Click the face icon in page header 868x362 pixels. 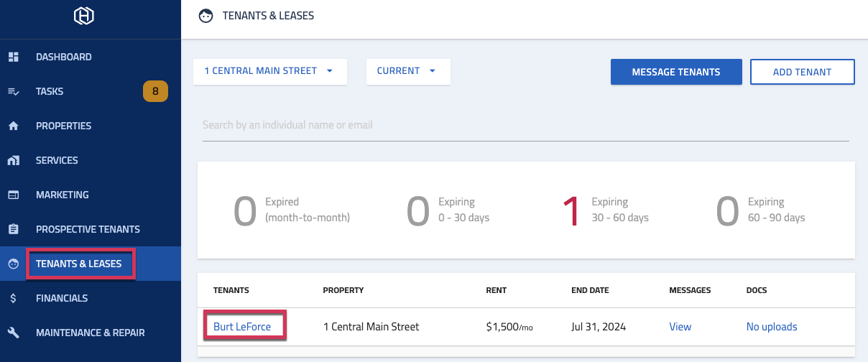point(206,16)
